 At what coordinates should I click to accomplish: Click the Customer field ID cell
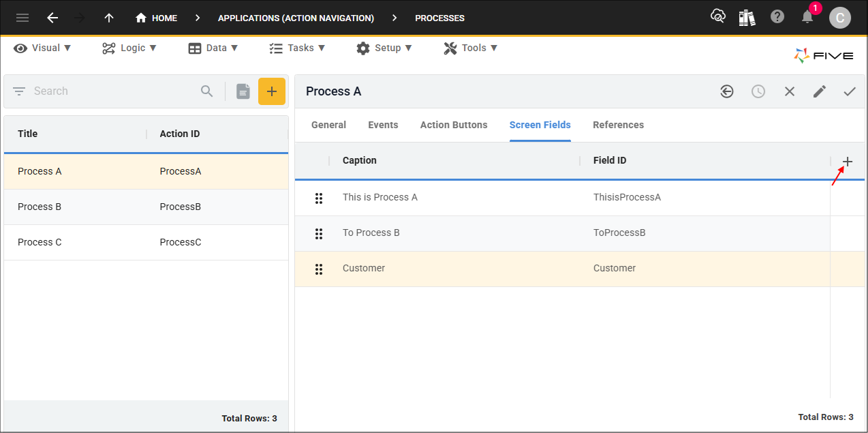tap(615, 268)
